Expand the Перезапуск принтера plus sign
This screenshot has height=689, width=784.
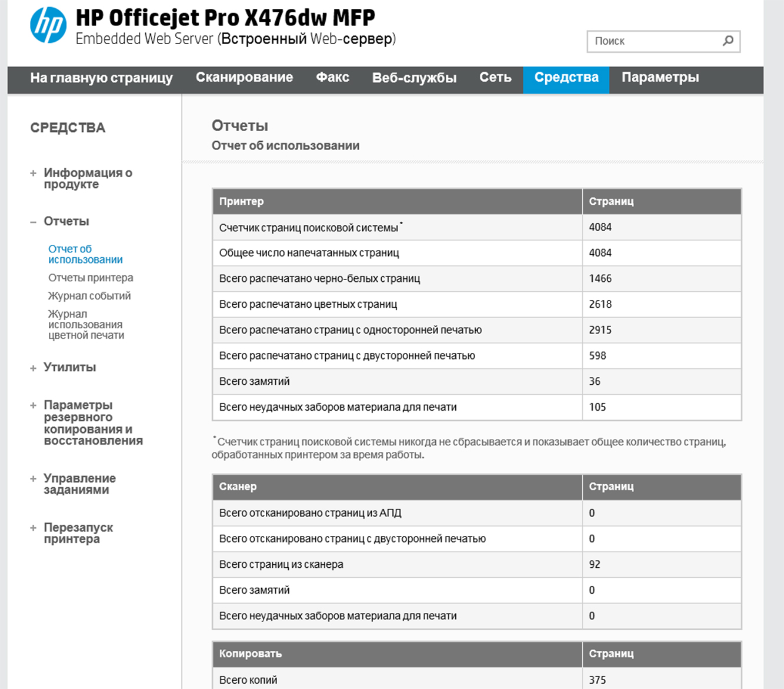(33, 528)
